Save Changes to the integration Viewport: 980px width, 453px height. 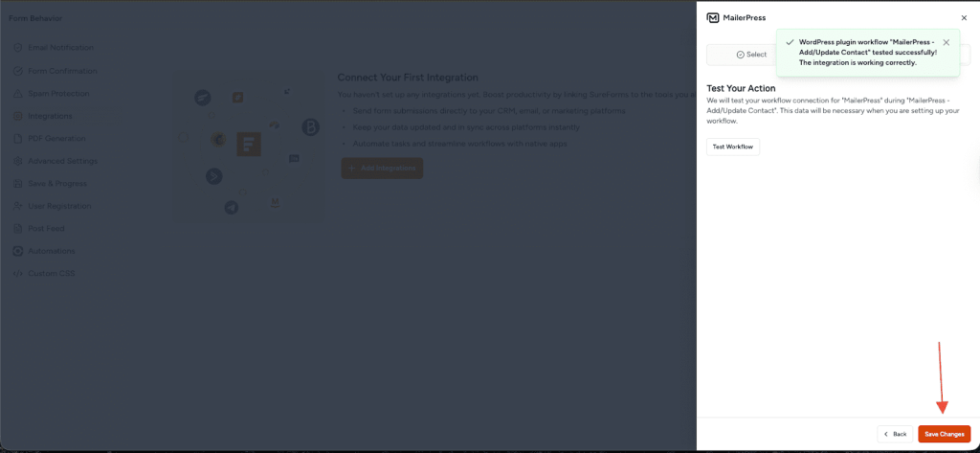point(944,434)
